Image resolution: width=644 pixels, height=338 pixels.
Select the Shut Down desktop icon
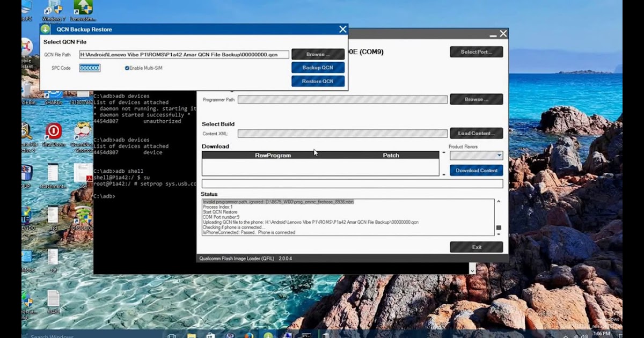[54, 135]
